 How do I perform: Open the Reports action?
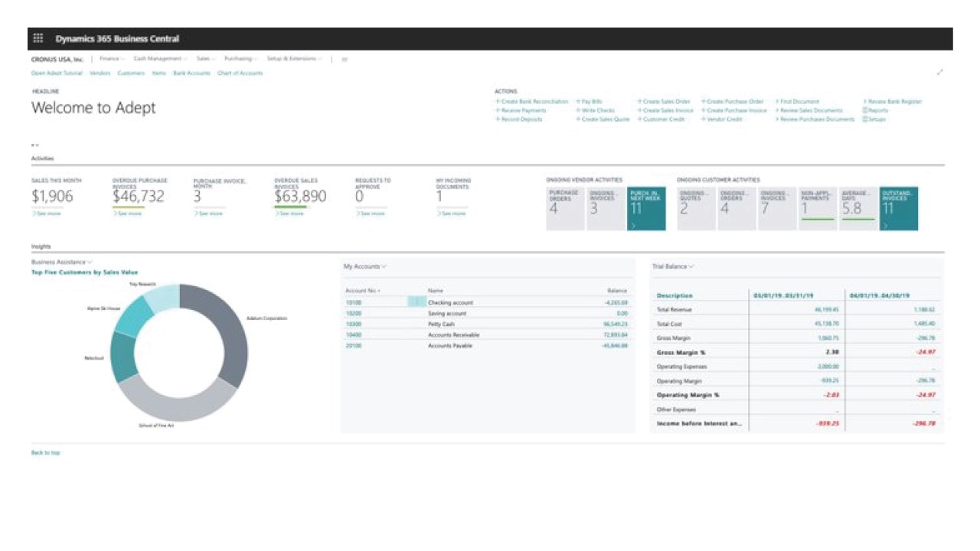click(875, 110)
